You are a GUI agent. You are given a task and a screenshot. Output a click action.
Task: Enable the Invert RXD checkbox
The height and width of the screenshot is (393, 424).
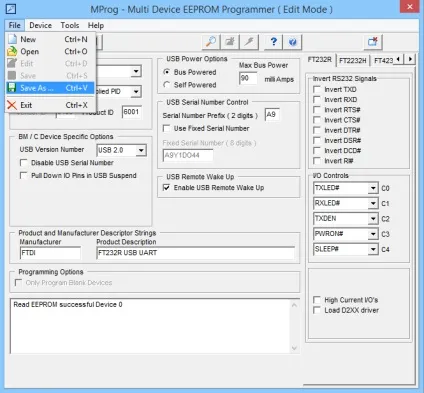coord(317,100)
